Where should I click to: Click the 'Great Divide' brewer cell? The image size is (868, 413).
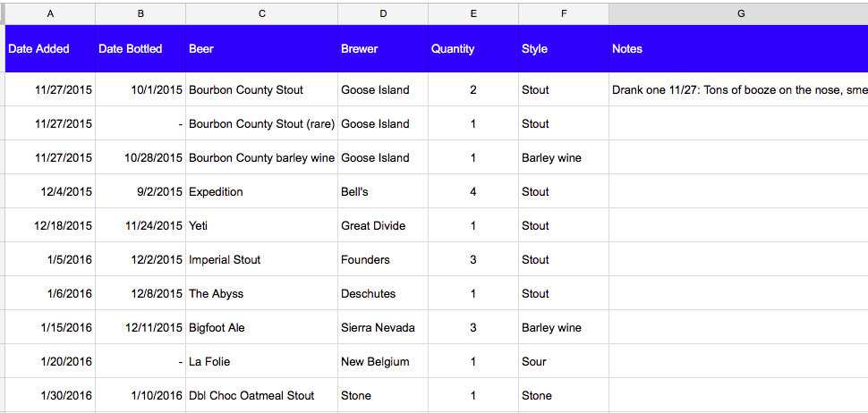(382, 226)
